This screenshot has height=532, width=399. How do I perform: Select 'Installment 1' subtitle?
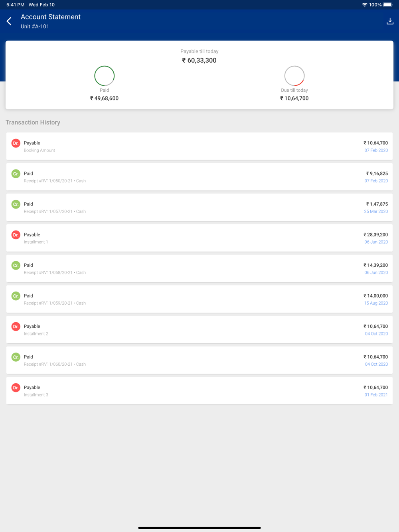point(36,242)
